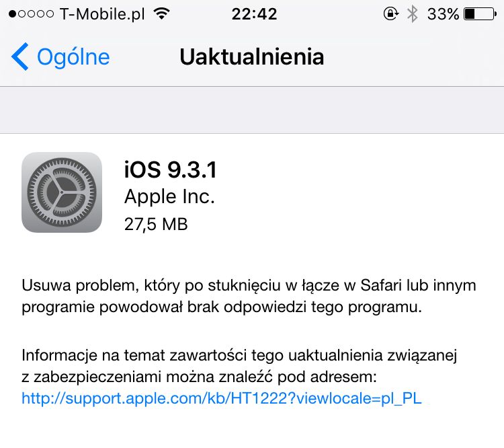Tap the Wi-Fi signal icon

(162, 14)
